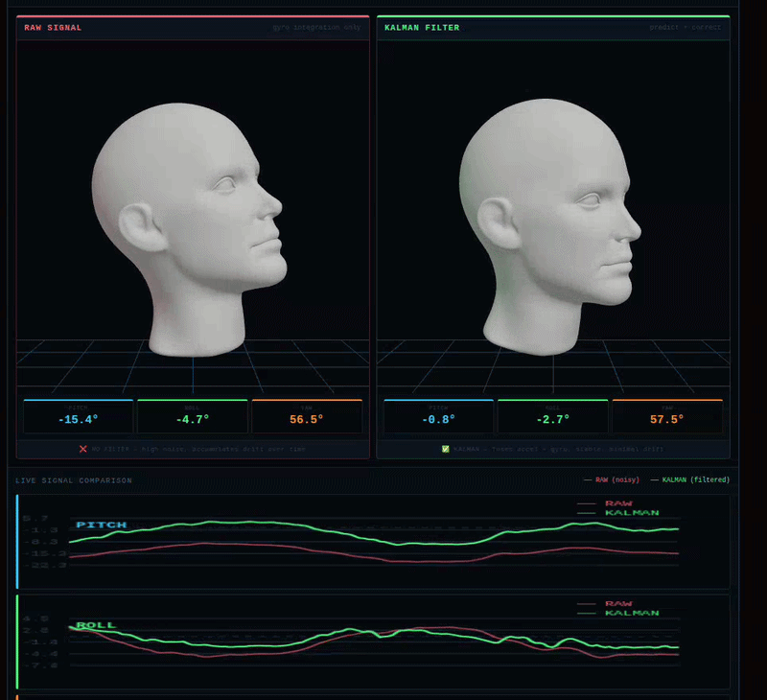Screen dimensions: 767x700
Task: Toggle the KALMAN (filtered) legend entry
Action: pyautogui.click(x=692, y=480)
